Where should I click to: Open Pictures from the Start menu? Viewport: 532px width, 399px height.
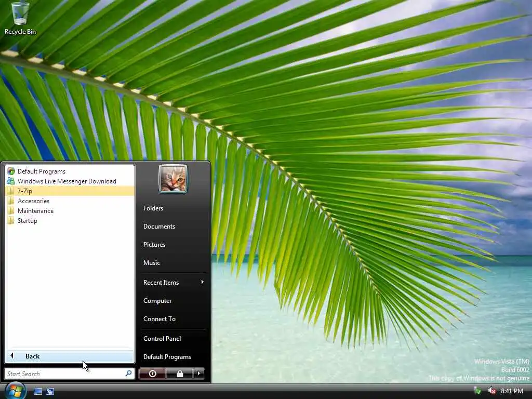coord(154,245)
